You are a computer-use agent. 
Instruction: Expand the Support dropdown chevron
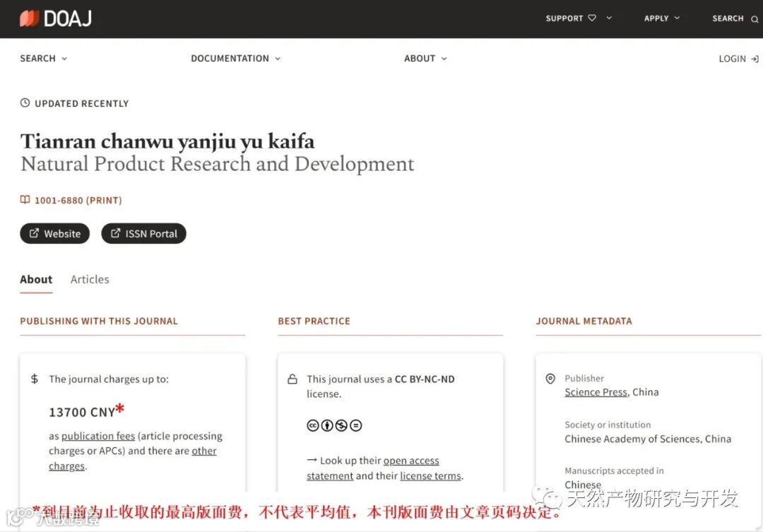(609, 18)
